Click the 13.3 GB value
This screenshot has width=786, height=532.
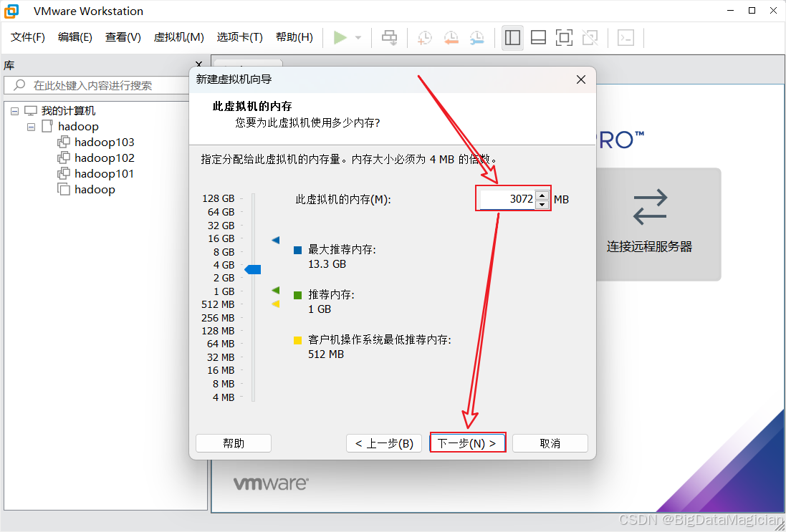point(327,263)
